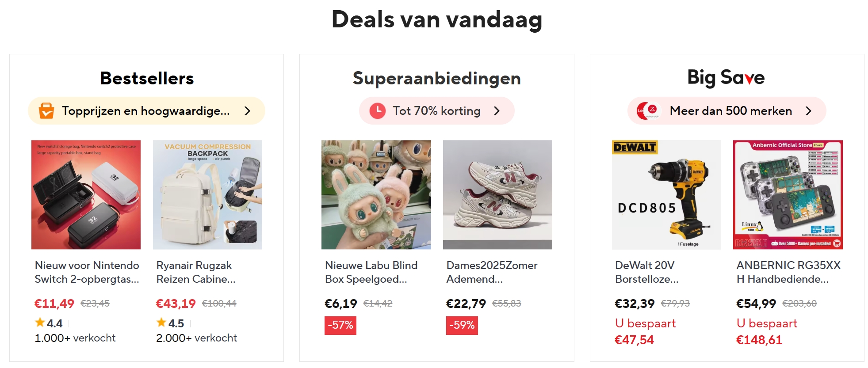
Task: Click the -59% discount badge
Action: [462, 325]
